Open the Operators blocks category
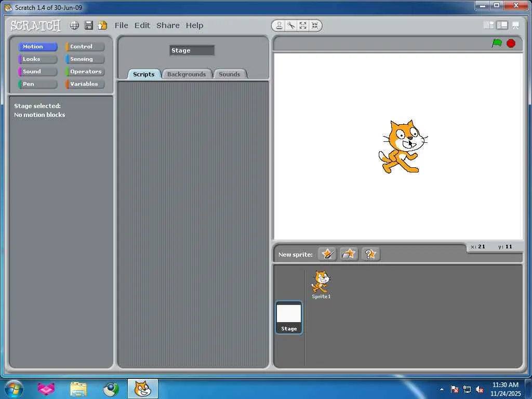 pyautogui.click(x=85, y=72)
